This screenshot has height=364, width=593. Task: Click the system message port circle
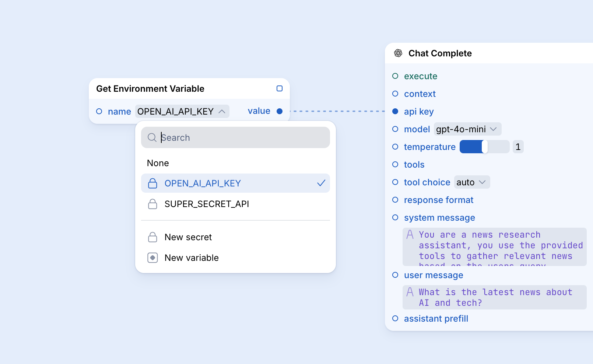[x=395, y=217]
